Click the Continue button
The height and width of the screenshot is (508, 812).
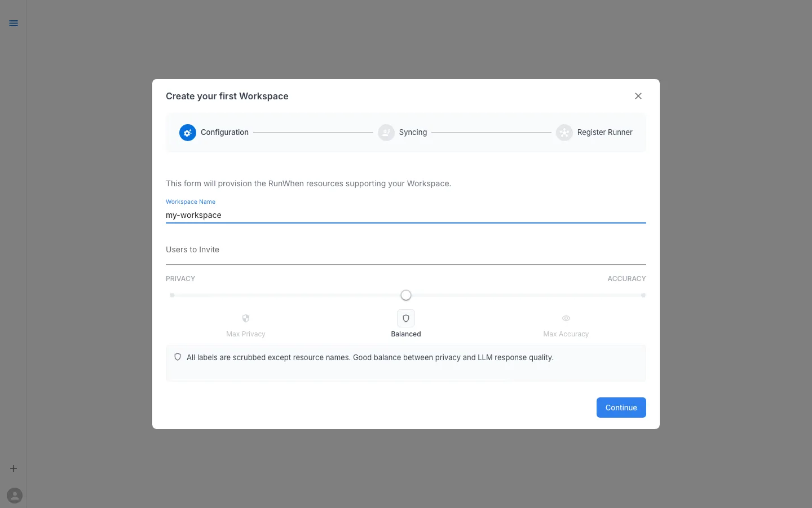pos(621,408)
